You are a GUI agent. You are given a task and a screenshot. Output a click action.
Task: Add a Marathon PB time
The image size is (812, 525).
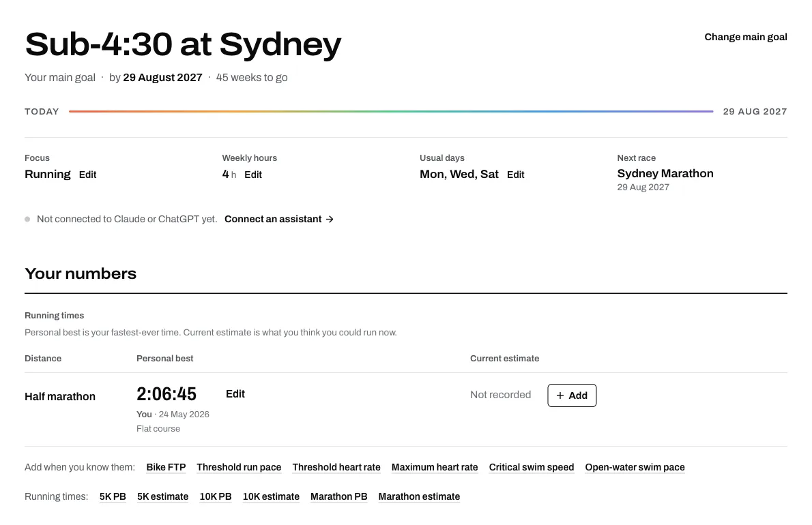[338, 497]
